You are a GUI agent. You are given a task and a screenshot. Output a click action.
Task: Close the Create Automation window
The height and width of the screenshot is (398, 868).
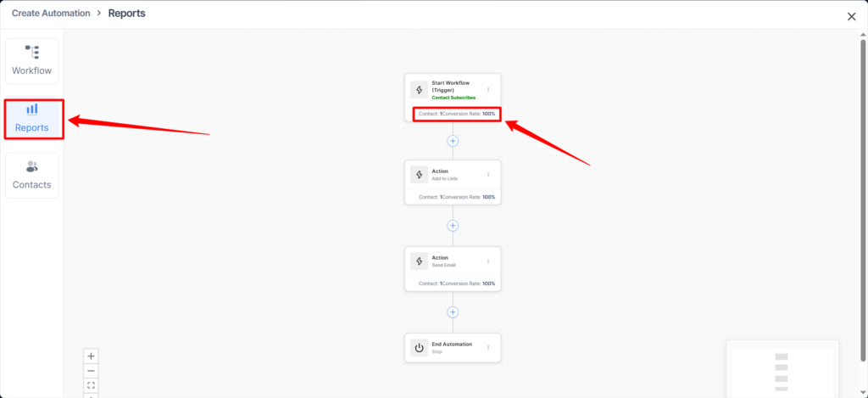851,16
